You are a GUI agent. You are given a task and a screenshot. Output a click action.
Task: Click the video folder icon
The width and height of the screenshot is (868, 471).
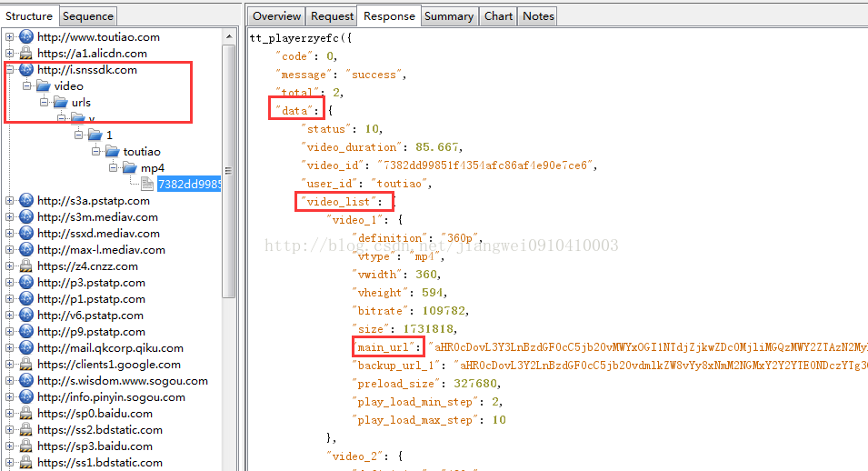pos(44,85)
